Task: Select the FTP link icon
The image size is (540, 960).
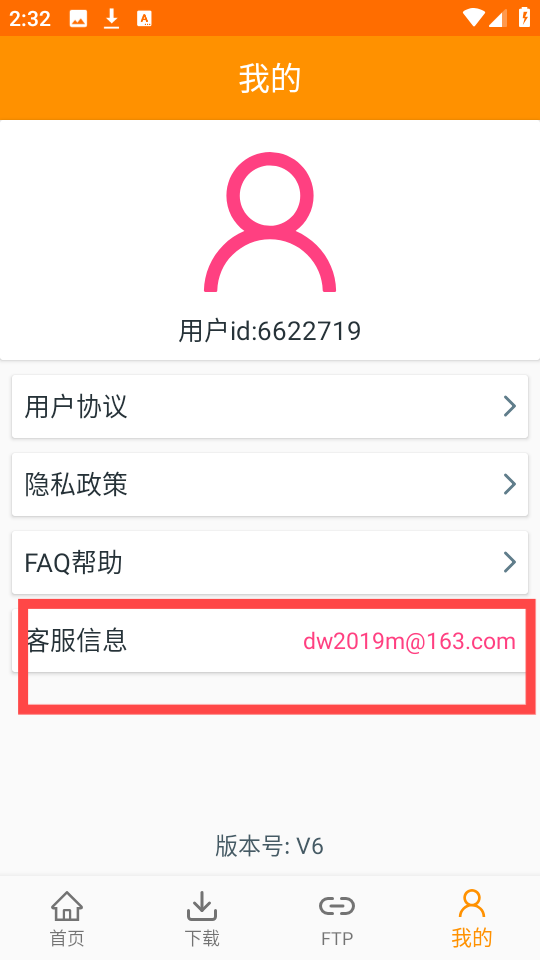Action: click(337, 906)
